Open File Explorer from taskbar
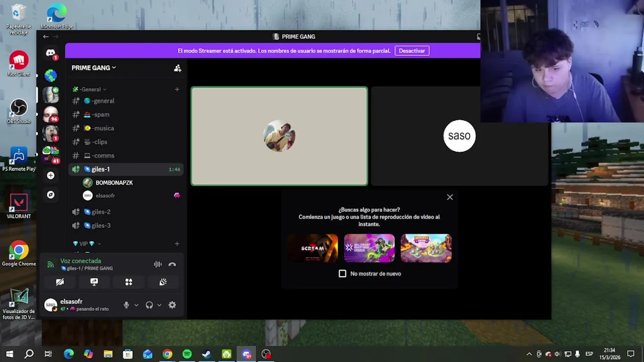The height and width of the screenshot is (362, 644). point(108,354)
